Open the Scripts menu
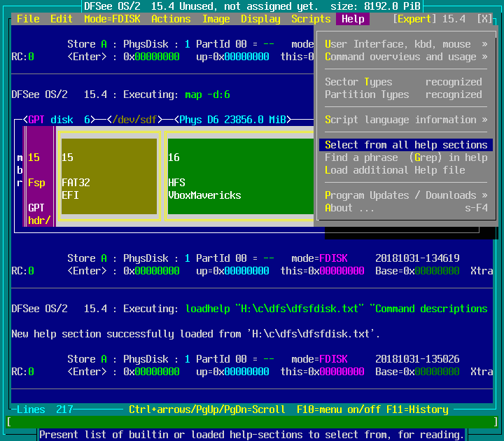This screenshot has width=504, height=441. [311, 19]
